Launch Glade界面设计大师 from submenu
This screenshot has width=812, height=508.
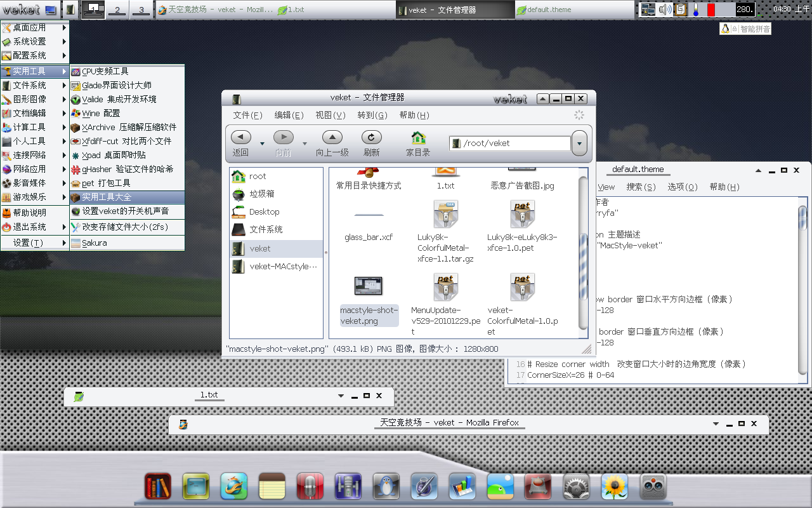pyautogui.click(x=127, y=85)
